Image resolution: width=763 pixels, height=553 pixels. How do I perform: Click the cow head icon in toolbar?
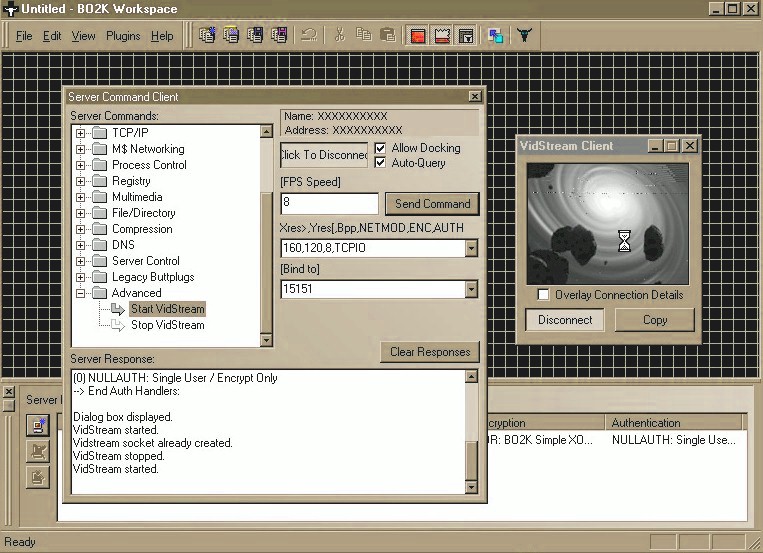click(523, 35)
